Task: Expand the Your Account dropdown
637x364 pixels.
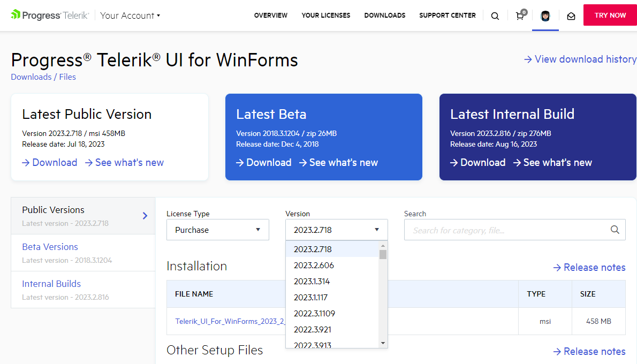Action: [x=130, y=16]
